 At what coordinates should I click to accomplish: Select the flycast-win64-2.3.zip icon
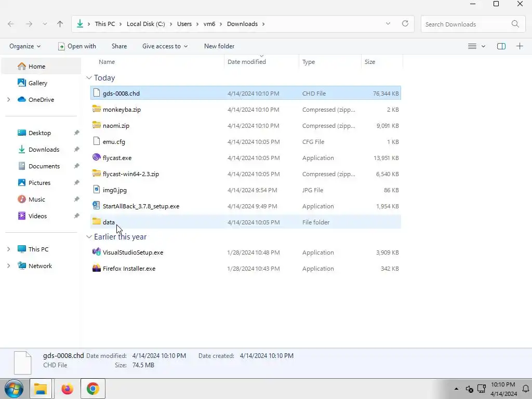97,174
